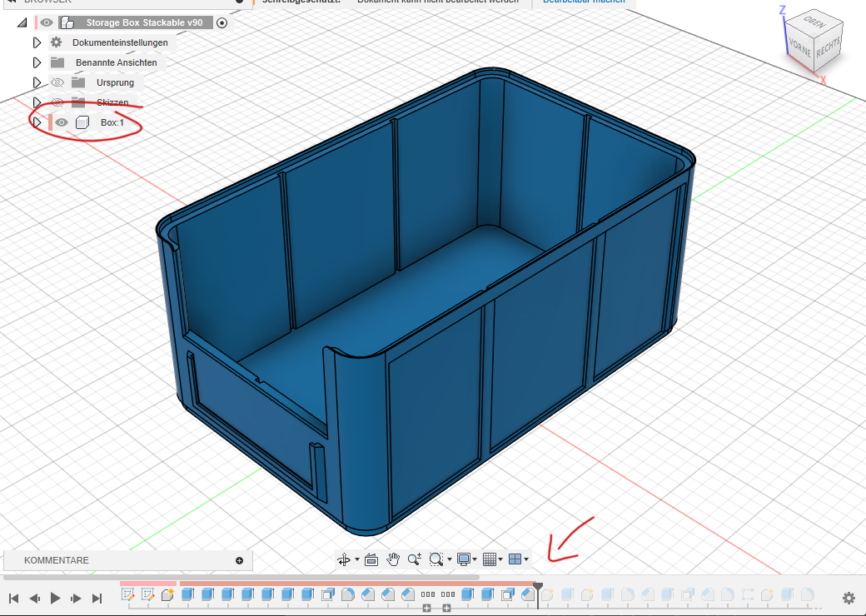Click the Look At camera icon
This screenshot has width=866, height=616.
tap(371, 559)
